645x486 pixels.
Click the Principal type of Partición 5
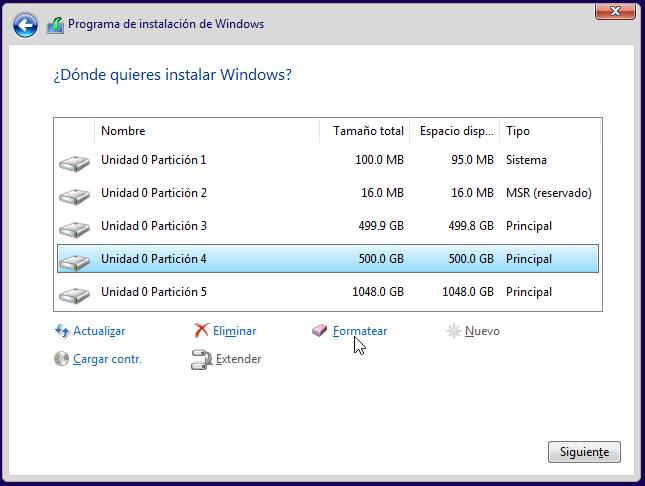529,292
